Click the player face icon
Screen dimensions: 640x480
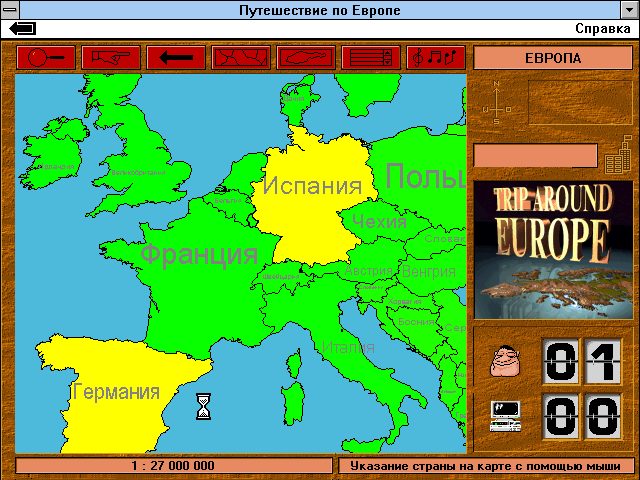tap(505, 361)
